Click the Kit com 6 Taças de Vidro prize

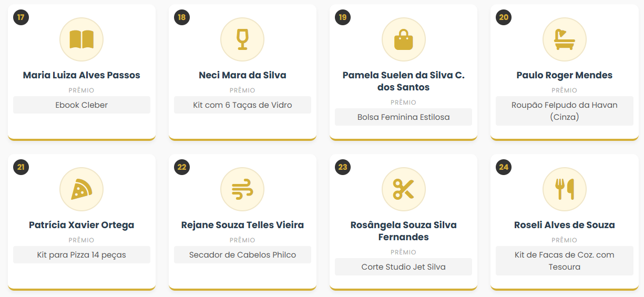click(242, 105)
